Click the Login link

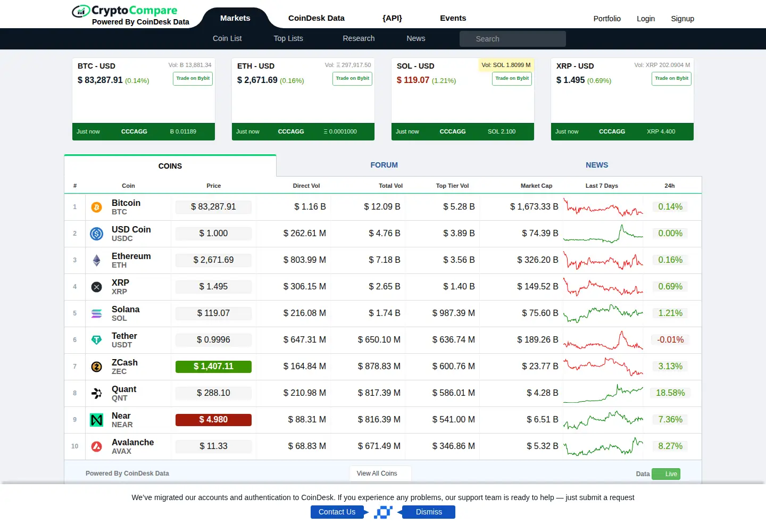[646, 19]
